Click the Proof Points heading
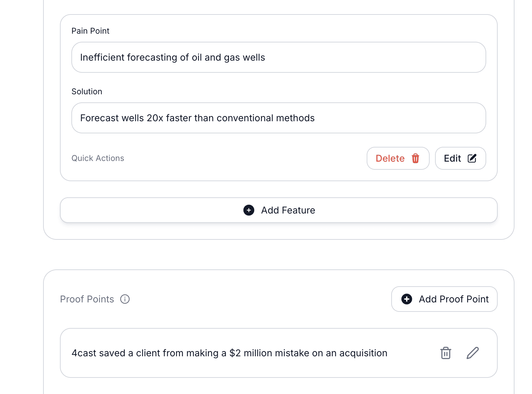 (x=87, y=299)
